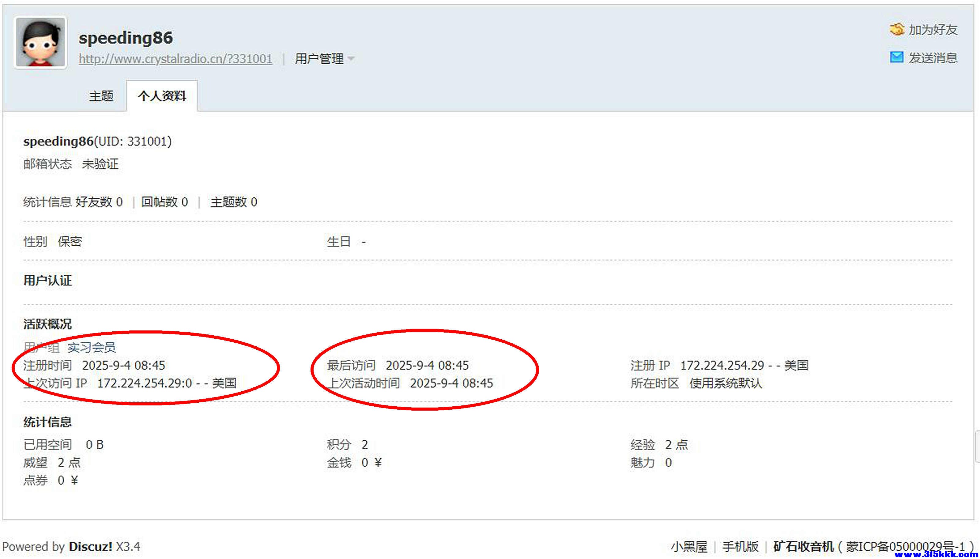Image resolution: width=980 pixels, height=559 pixels.
Task: Select the 个人资料 tab
Action: tap(162, 96)
